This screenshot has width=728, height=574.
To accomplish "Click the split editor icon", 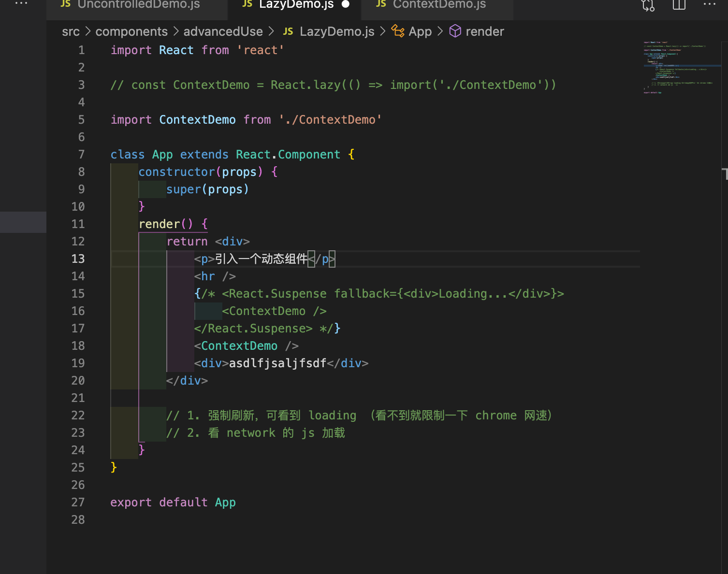I will [x=679, y=5].
